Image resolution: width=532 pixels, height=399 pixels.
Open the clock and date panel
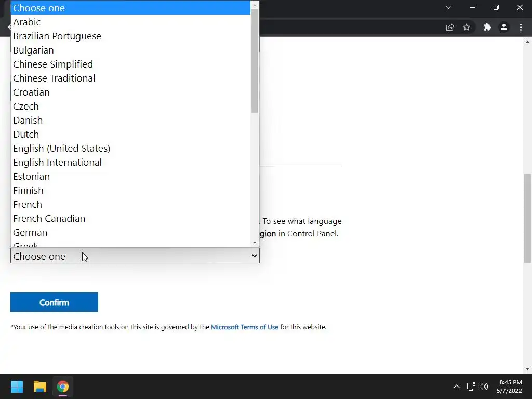(x=509, y=387)
